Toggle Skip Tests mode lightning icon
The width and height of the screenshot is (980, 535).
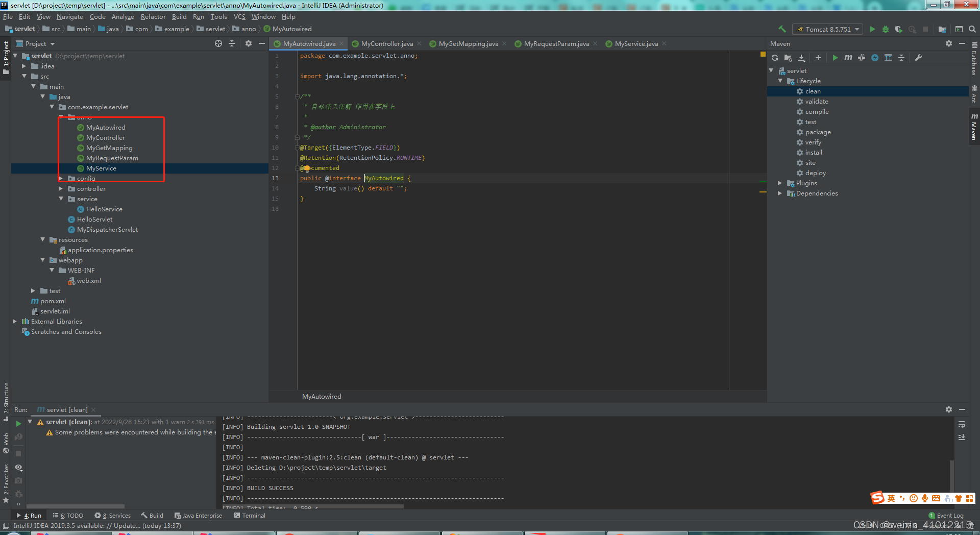point(875,58)
